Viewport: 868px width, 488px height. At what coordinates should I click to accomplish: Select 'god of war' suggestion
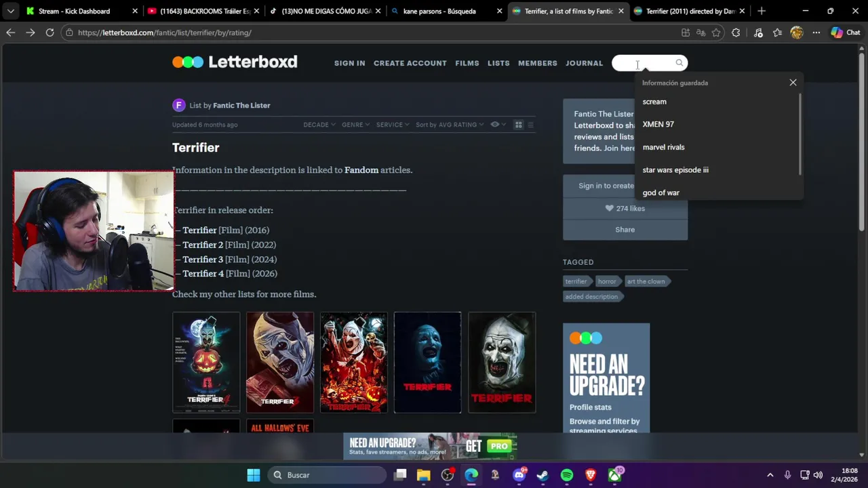point(717,192)
